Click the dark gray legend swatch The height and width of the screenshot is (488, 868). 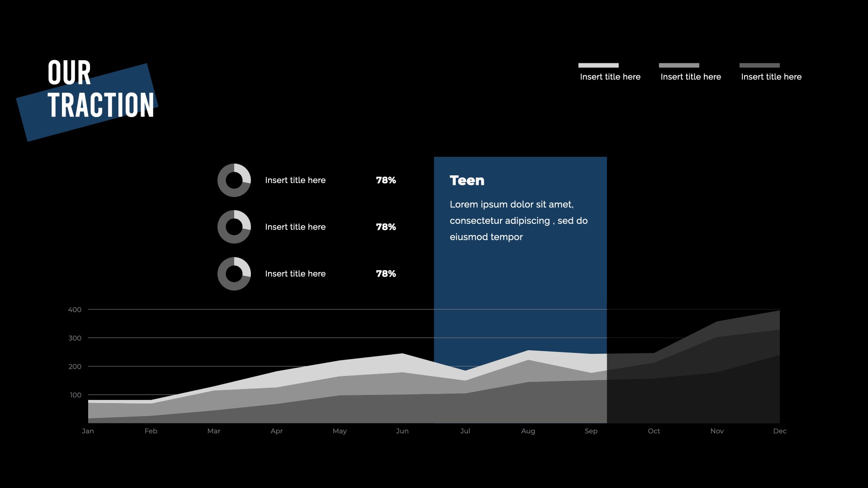coord(759,65)
